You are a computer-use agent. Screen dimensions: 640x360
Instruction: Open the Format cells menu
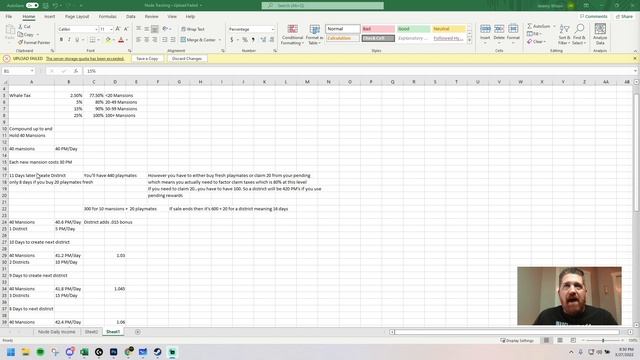pyautogui.click(x=513, y=33)
